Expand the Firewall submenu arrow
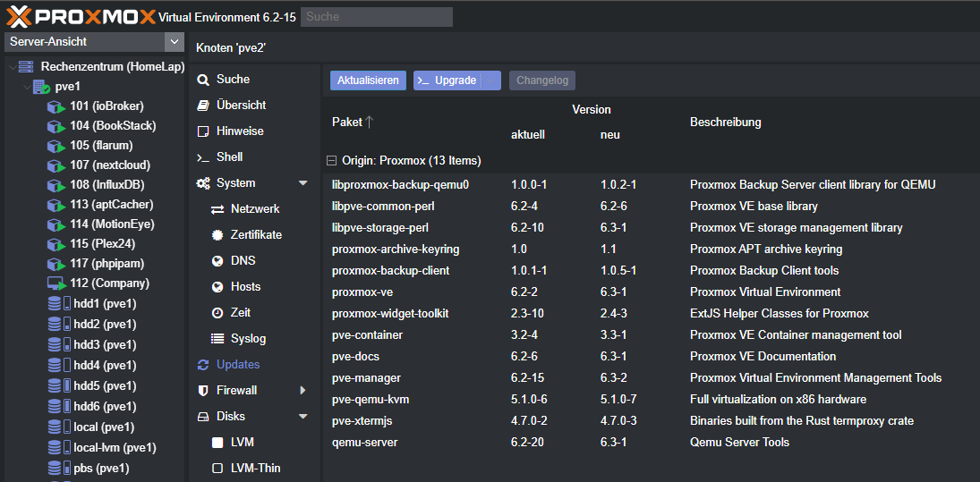This screenshot has height=482, width=980. pos(303,391)
